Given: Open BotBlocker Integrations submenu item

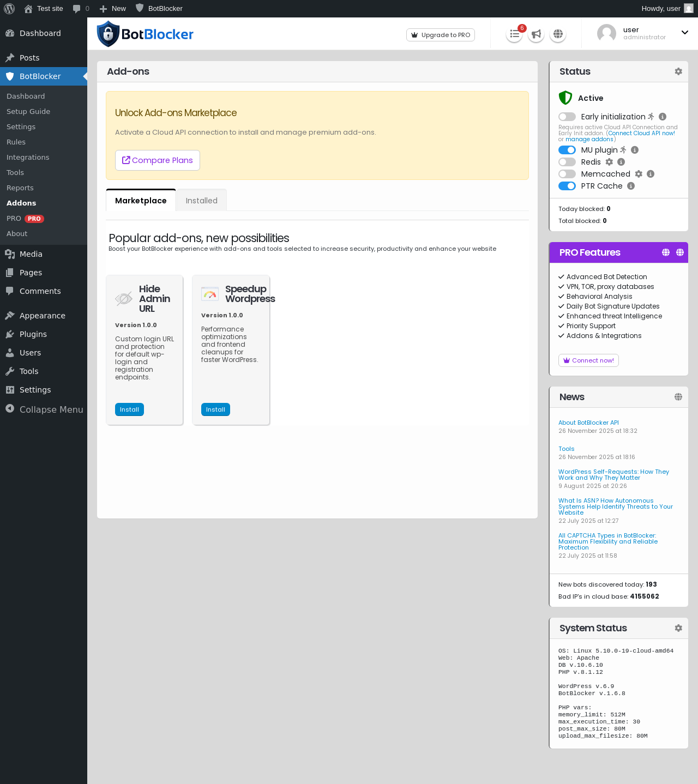Looking at the screenshot, I should coord(28,157).
